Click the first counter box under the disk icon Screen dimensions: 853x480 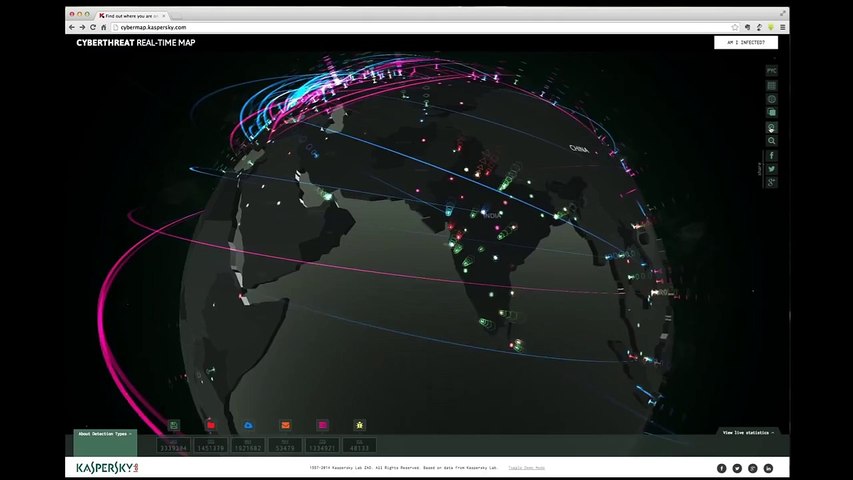174,446
